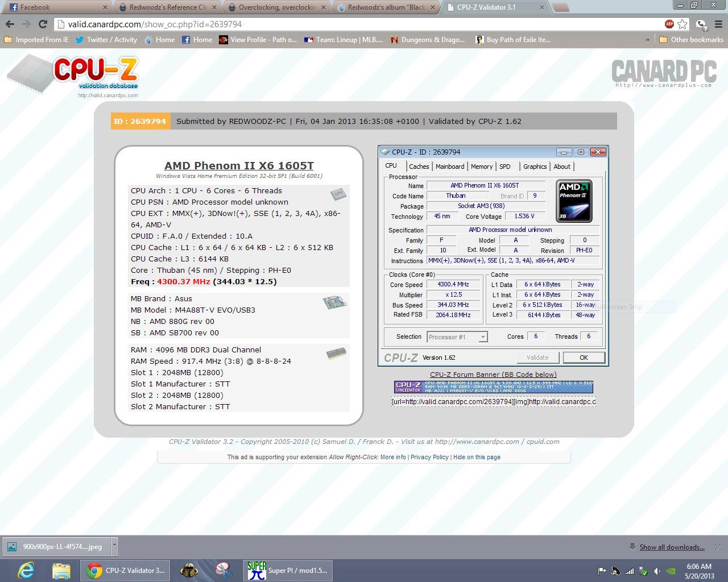Open the NVIDIA tray icon

click(x=671, y=571)
